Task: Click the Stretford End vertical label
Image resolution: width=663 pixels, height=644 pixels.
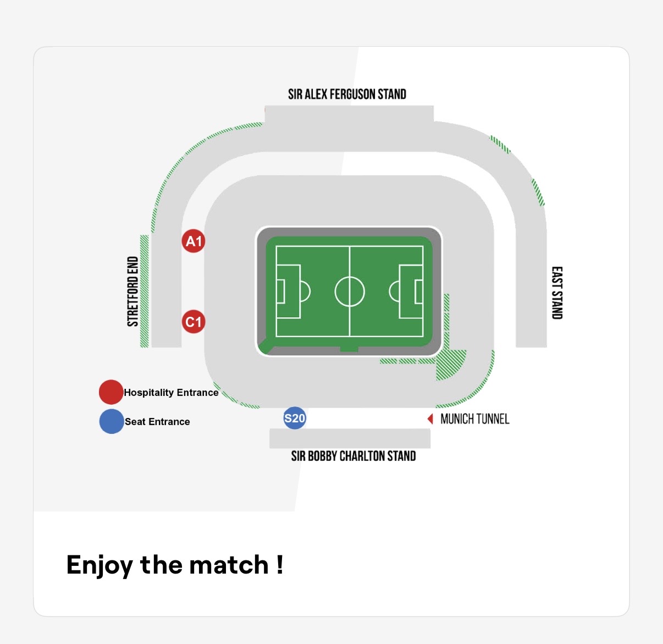Action: pos(132,291)
